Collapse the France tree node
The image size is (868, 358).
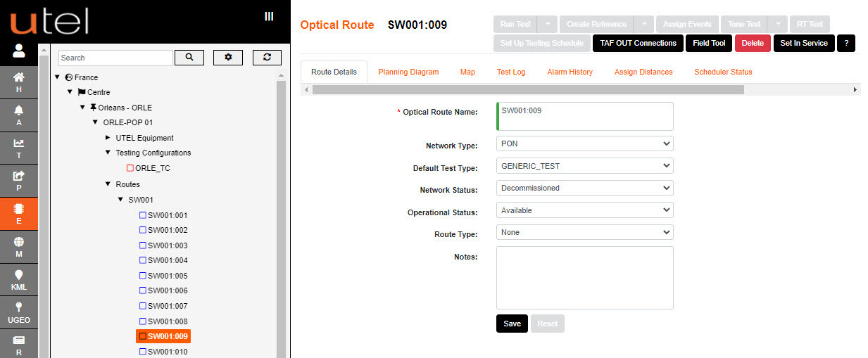pyautogui.click(x=57, y=77)
